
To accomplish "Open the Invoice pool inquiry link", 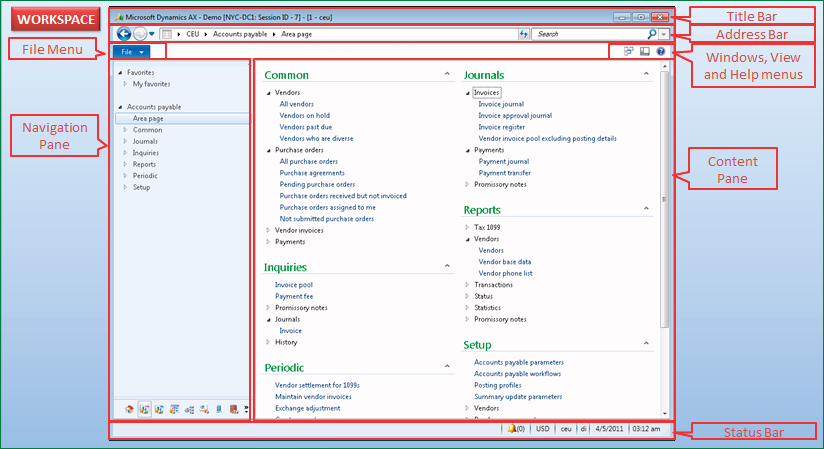I will click(294, 285).
